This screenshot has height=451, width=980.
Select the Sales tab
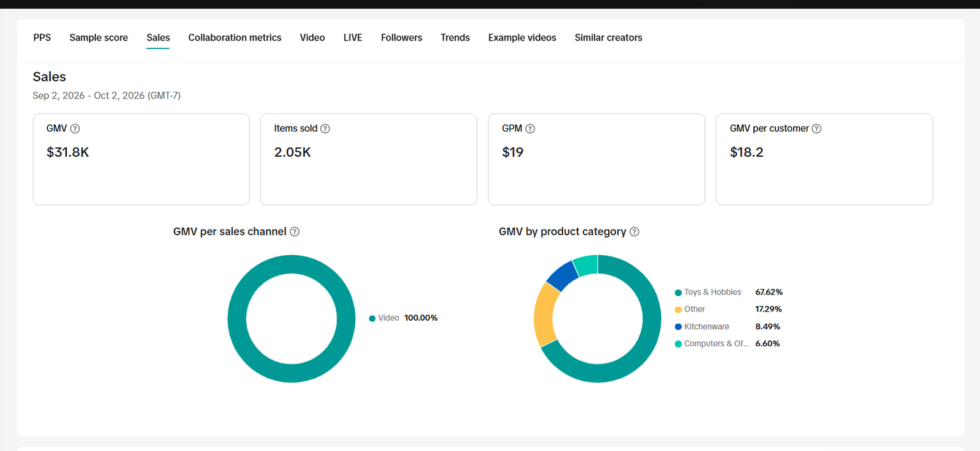tap(158, 37)
